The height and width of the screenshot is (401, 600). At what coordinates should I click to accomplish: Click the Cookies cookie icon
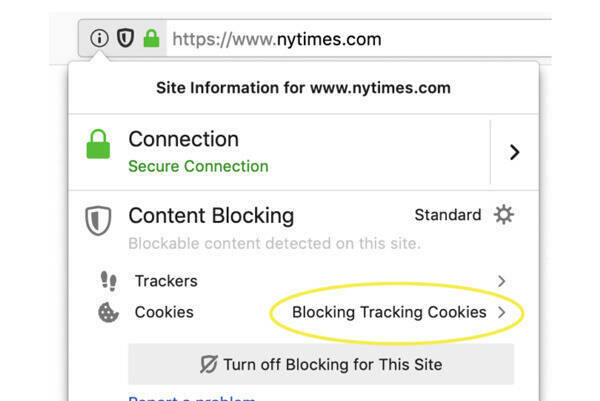pos(108,313)
